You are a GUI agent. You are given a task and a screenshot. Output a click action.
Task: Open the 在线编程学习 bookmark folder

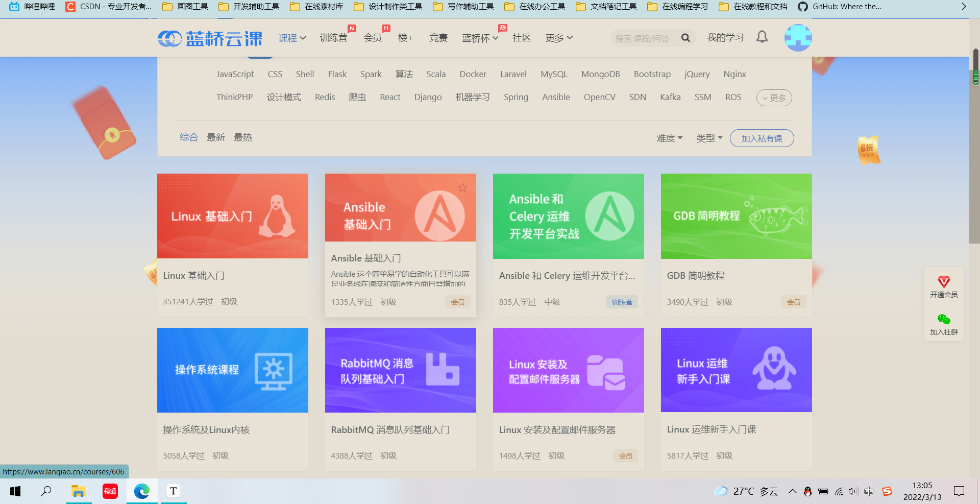[x=677, y=7]
